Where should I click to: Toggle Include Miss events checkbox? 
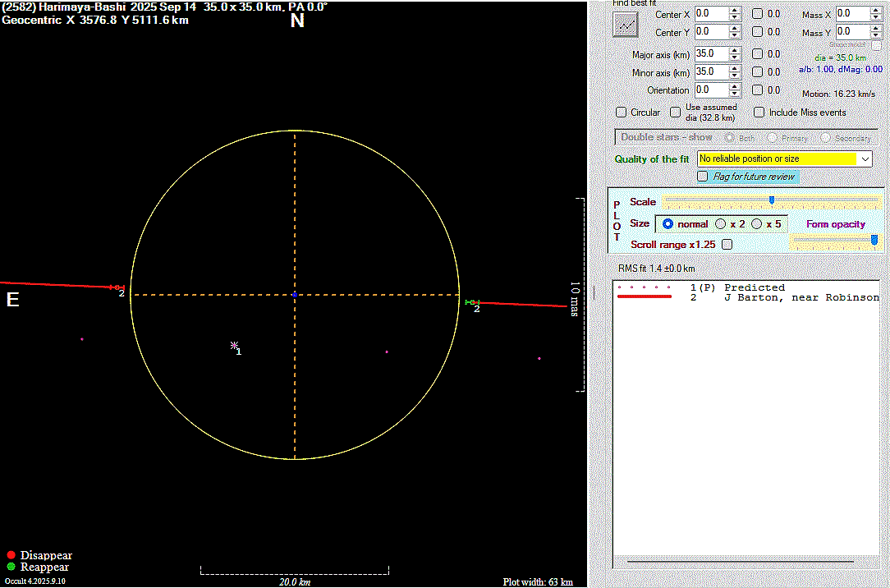click(x=759, y=113)
